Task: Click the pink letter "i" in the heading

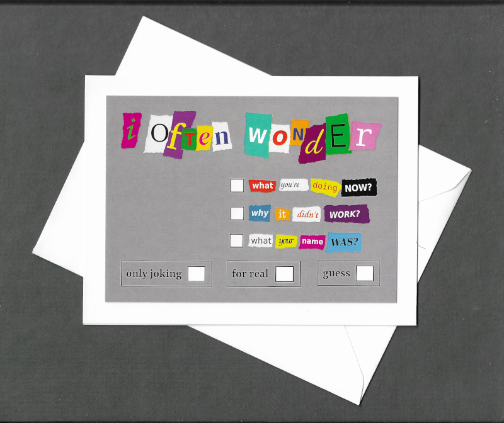Action: pyautogui.click(x=130, y=130)
